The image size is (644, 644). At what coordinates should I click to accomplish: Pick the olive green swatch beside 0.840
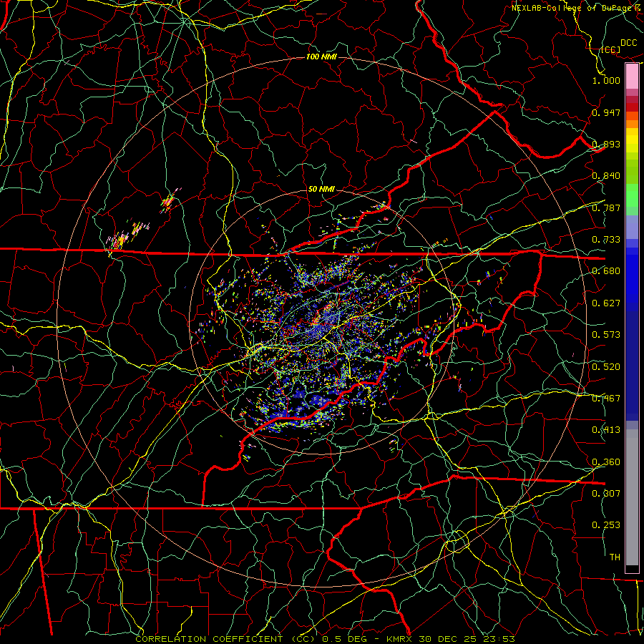(x=632, y=172)
